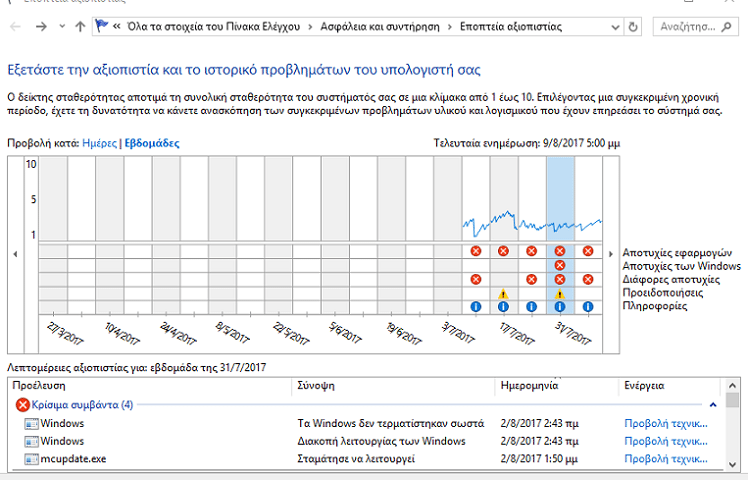Open the recent locations dropdown arrow

(62, 26)
